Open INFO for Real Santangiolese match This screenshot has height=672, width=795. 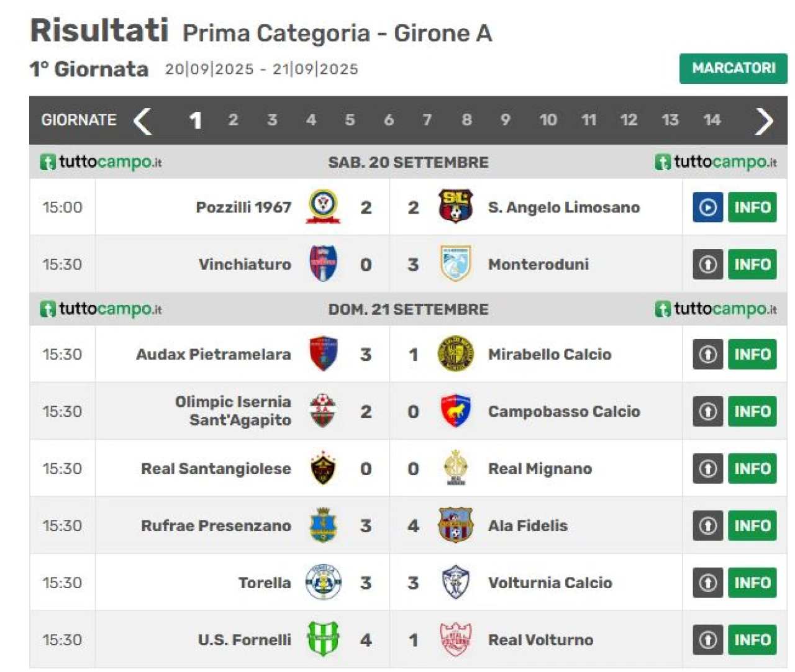click(x=752, y=468)
